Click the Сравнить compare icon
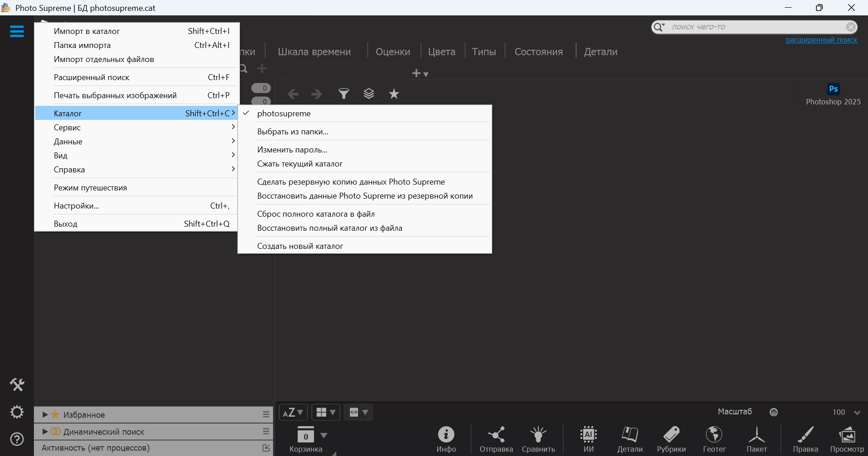The image size is (868, 456). pyautogui.click(x=538, y=435)
